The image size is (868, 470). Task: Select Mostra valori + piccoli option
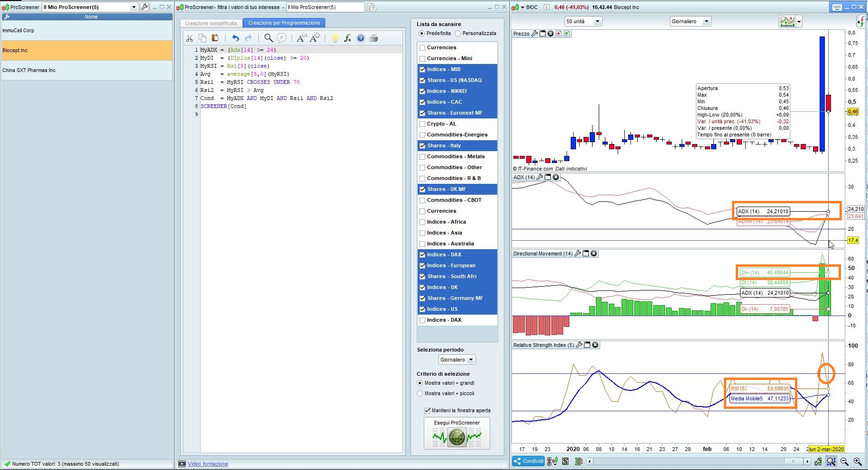[x=420, y=394]
